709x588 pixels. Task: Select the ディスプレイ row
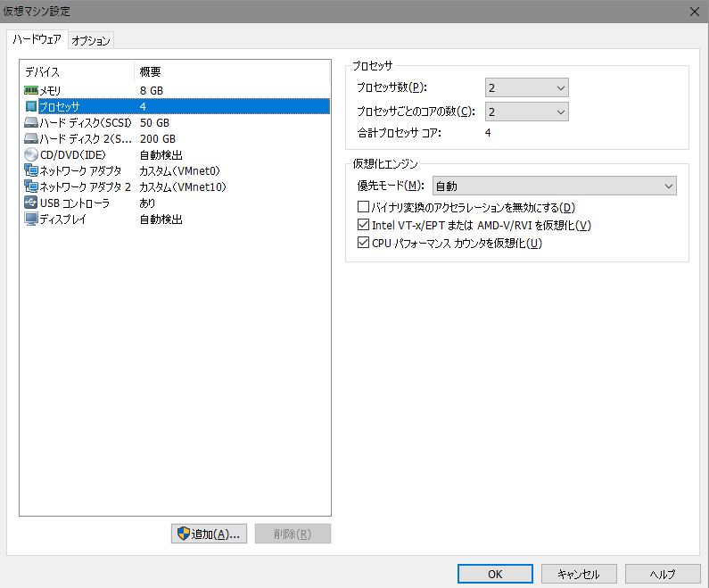point(177,219)
